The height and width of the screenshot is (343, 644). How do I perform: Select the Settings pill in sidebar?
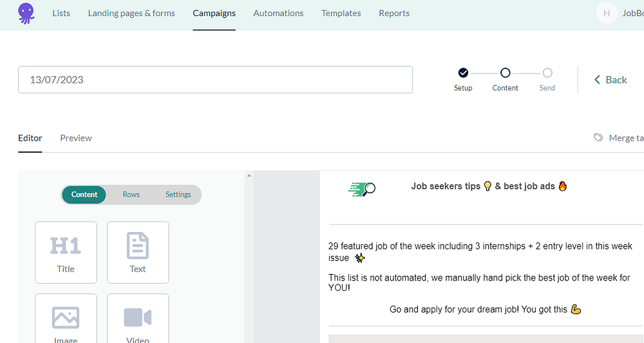tap(178, 195)
